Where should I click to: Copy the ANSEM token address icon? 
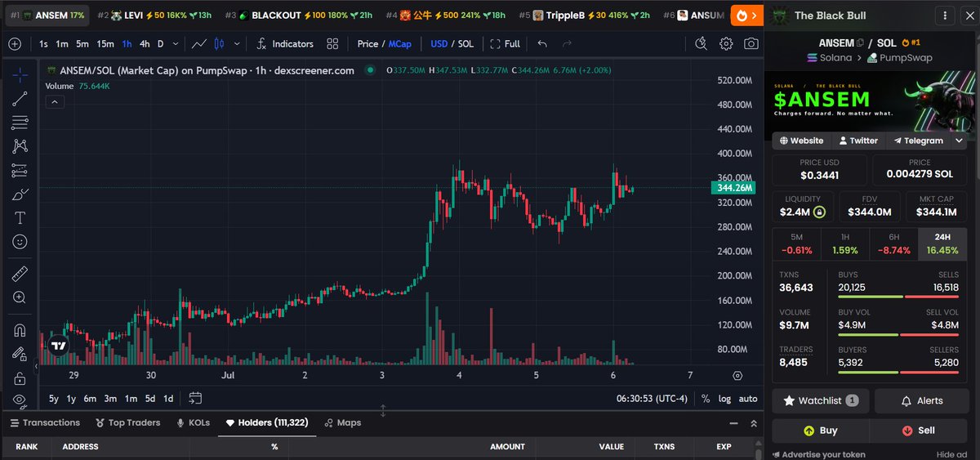(x=860, y=42)
